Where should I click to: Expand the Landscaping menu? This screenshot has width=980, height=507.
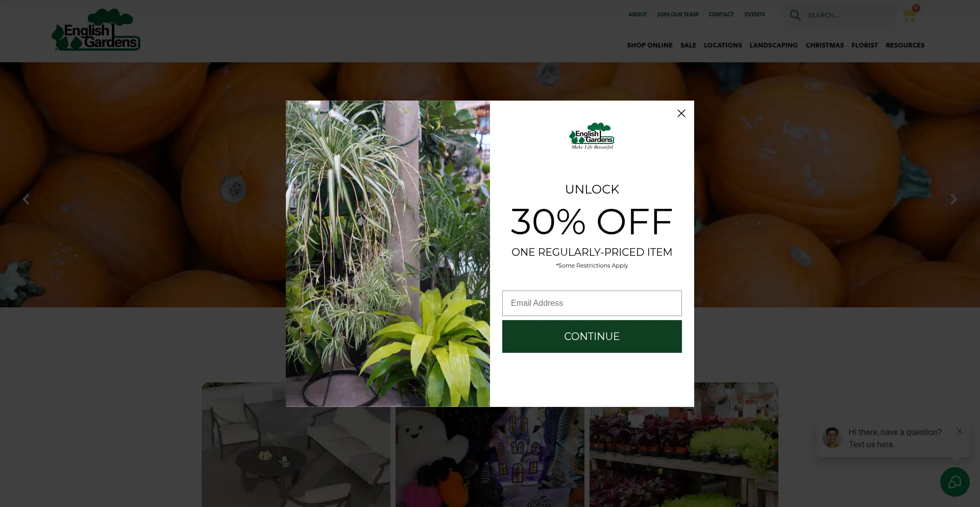click(x=773, y=45)
